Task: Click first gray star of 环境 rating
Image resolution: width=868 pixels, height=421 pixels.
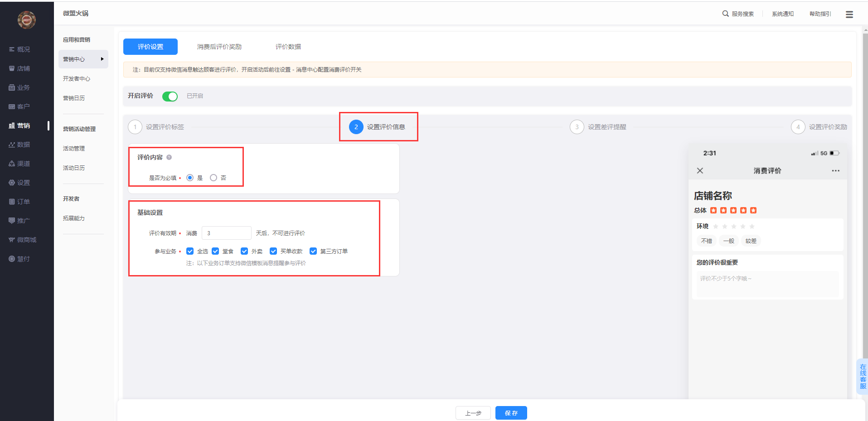Action: click(716, 226)
